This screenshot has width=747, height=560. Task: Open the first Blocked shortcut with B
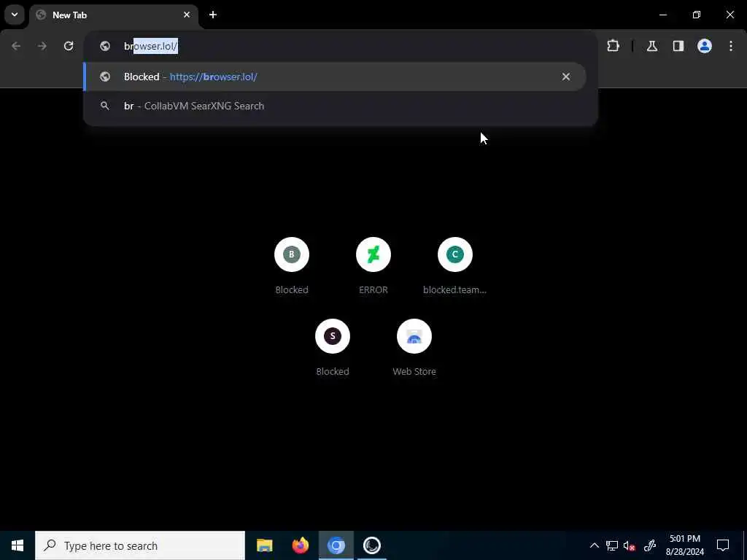(292, 265)
